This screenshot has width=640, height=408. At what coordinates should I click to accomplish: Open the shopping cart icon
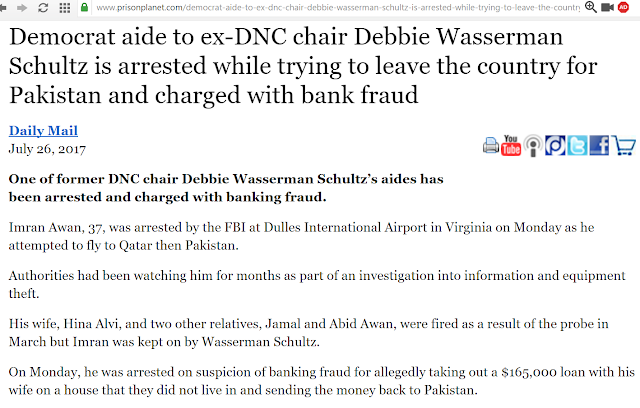pos(623,146)
